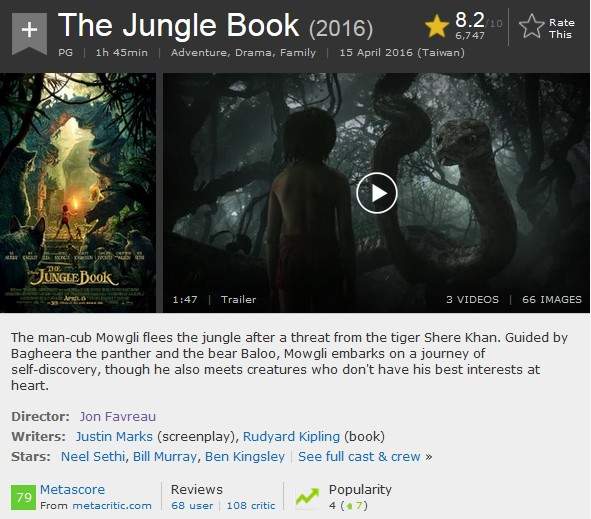The height and width of the screenshot is (519, 591).
Task: Play The Jungle Book trailer
Action: point(377,193)
